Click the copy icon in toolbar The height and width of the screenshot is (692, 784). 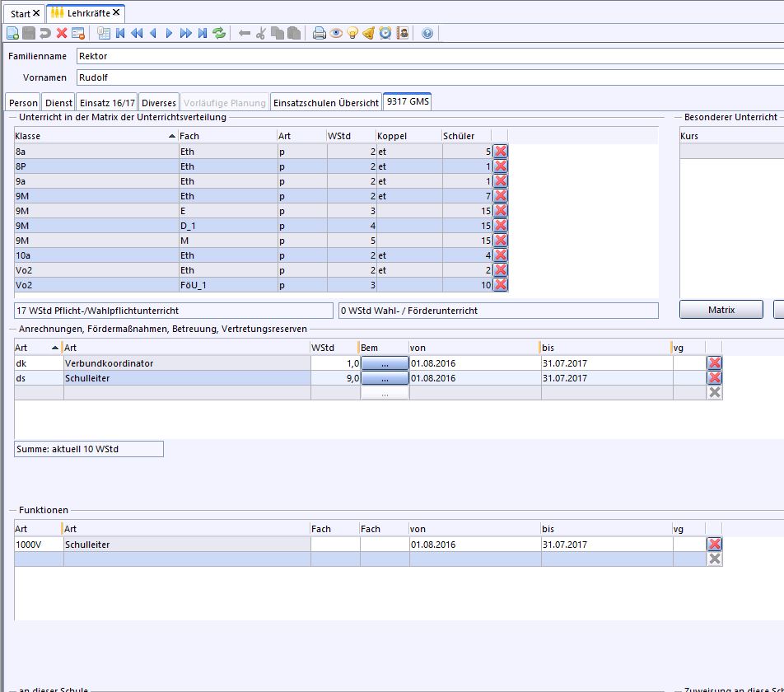pos(278,34)
